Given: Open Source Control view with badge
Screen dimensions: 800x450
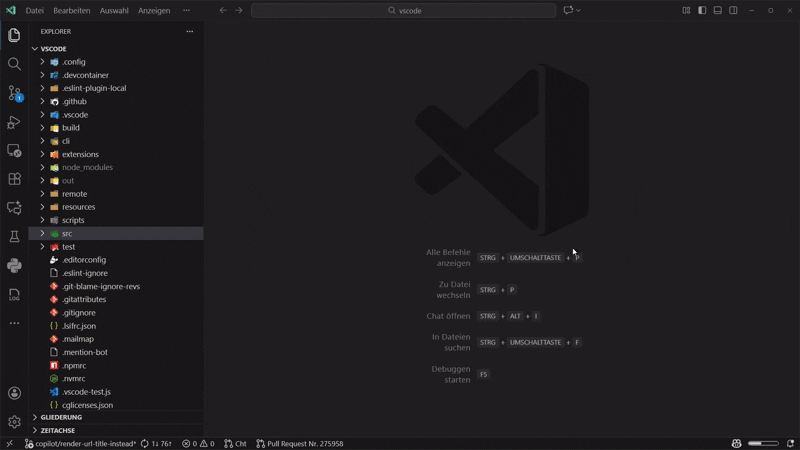Looking at the screenshot, I should click(15, 93).
